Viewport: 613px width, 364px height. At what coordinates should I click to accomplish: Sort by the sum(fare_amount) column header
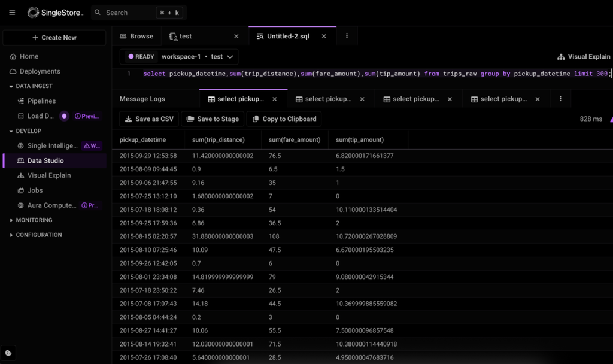tap(295, 139)
